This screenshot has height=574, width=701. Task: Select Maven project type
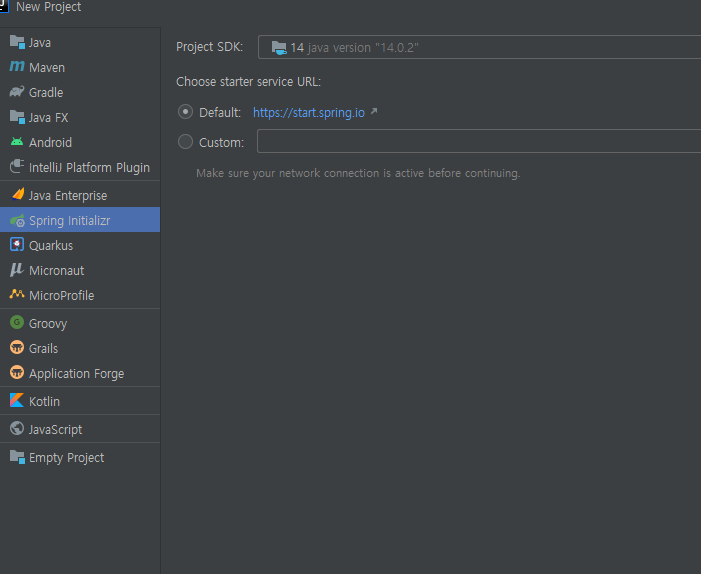pos(80,68)
